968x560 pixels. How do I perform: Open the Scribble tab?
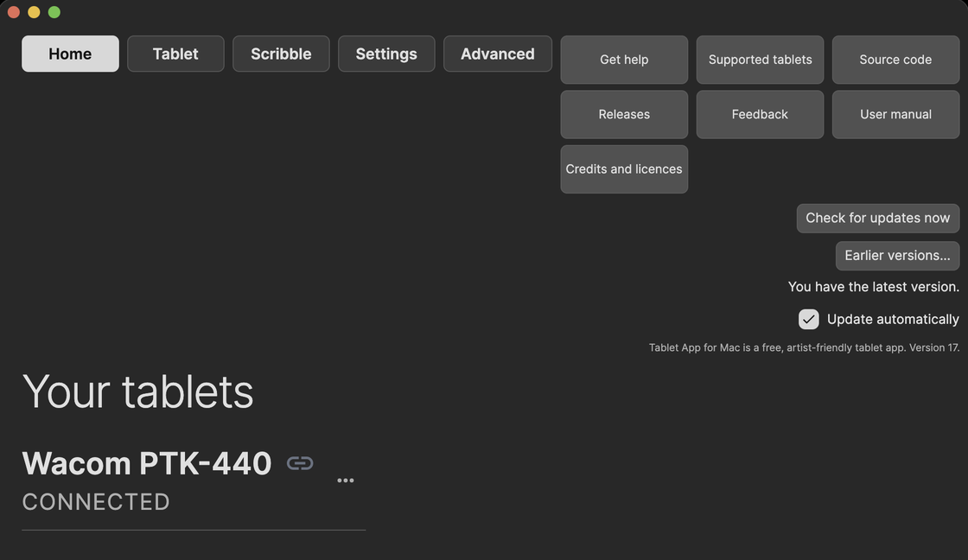point(281,54)
